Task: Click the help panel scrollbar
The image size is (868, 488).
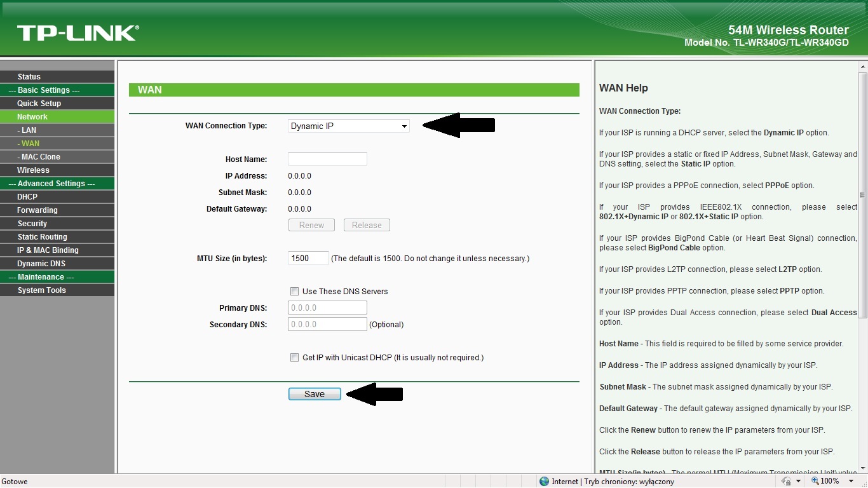Action: (862, 194)
